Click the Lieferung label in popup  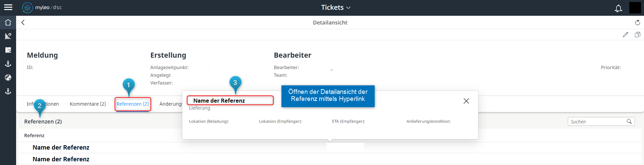[x=199, y=108]
